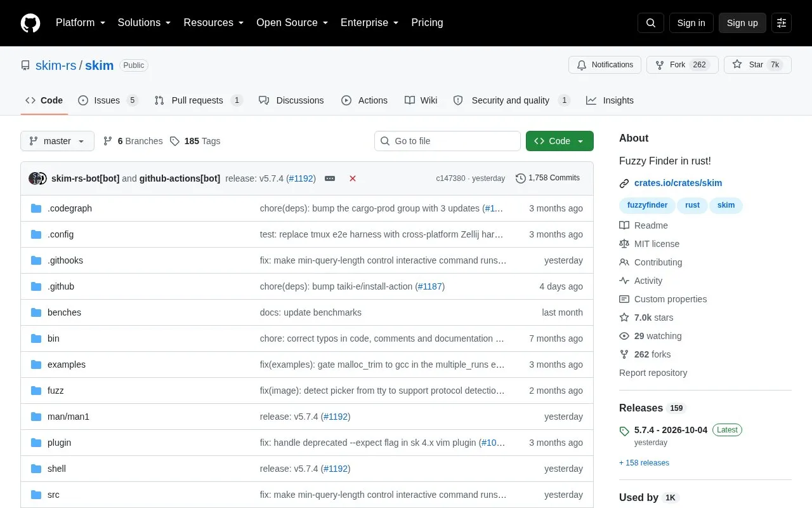Open the bin folder icon
Image resolution: width=812 pixels, height=508 pixels.
click(x=36, y=338)
